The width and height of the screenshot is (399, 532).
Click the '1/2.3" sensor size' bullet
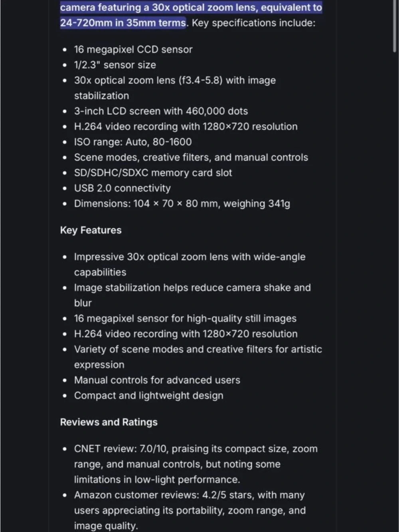115,65
